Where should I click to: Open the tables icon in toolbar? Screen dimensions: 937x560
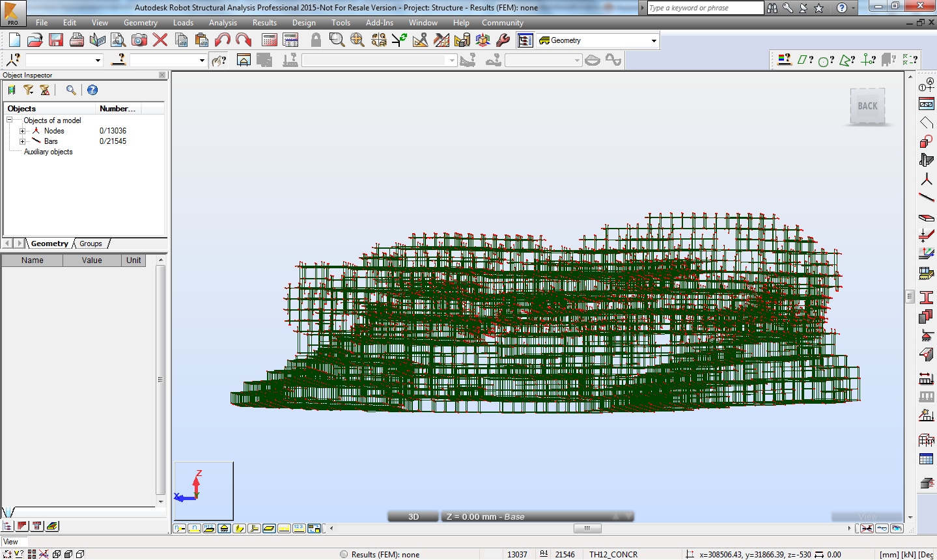[x=290, y=40]
